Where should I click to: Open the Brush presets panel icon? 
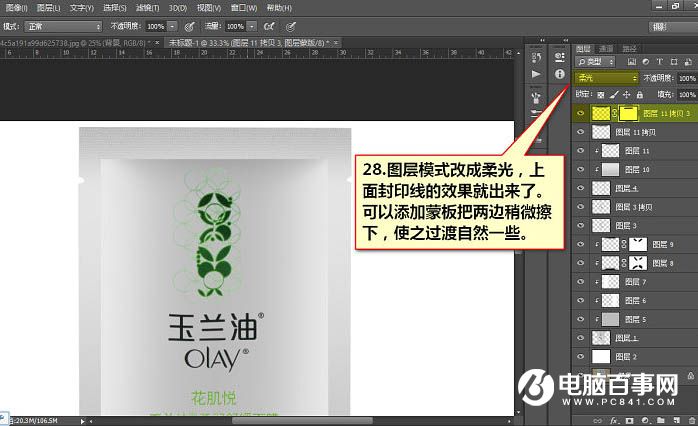tap(536, 97)
